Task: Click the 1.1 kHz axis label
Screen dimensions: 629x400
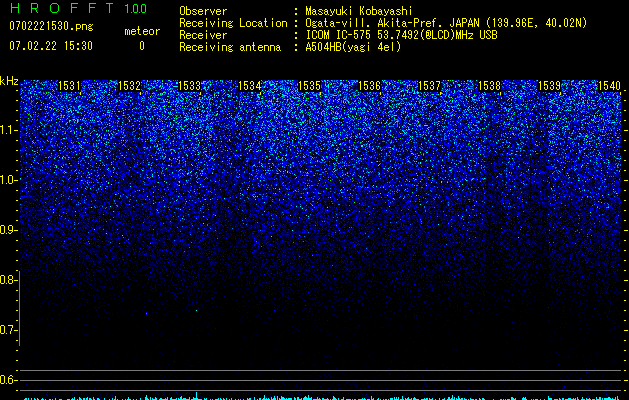Action: tap(8, 130)
